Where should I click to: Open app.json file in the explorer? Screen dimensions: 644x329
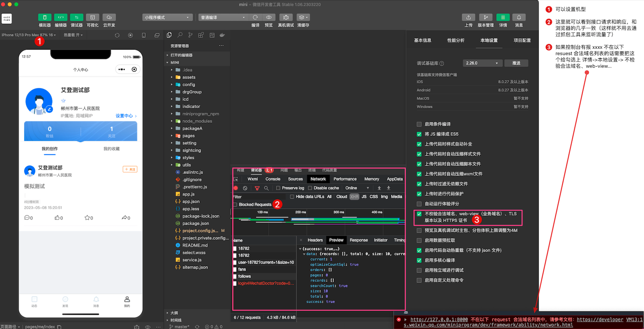point(191,202)
